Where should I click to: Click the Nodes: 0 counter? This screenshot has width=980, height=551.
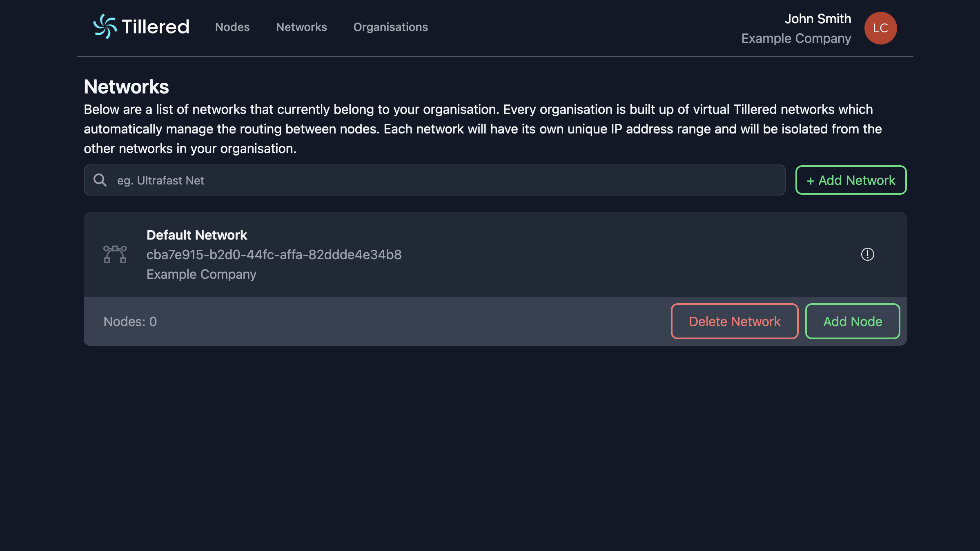tap(130, 321)
